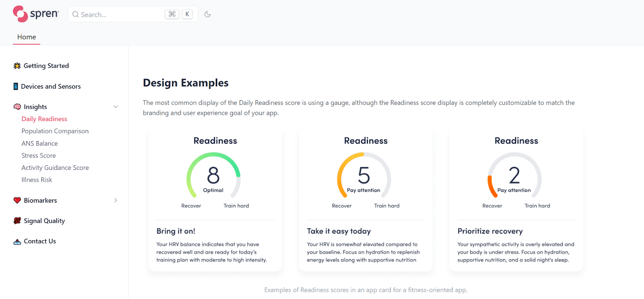Click the command key badge in the search bar
Viewport: 644px width, 299px height.
coord(172,14)
